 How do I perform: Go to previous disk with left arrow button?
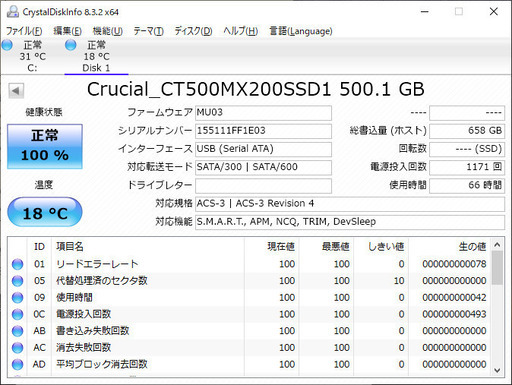pos(16,90)
